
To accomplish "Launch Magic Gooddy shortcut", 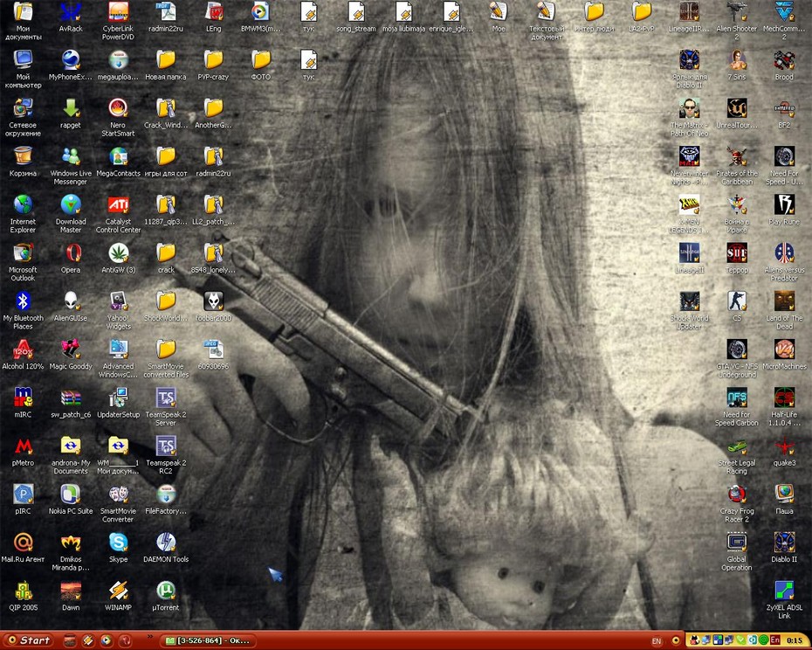I will 71,355.
